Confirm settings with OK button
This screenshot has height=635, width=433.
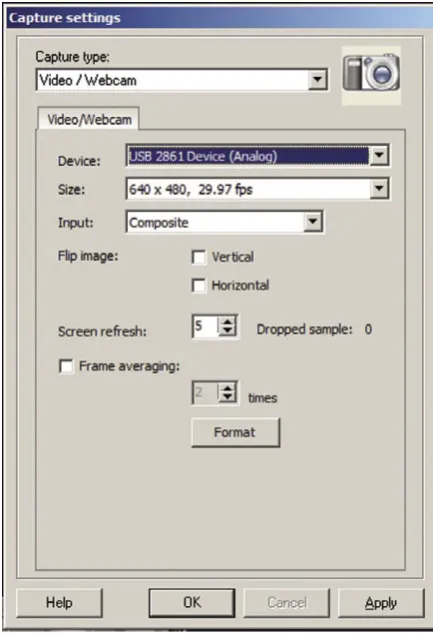click(x=192, y=603)
